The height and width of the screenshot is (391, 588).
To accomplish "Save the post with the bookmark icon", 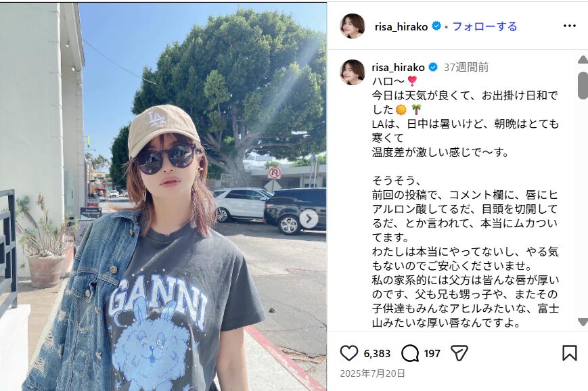I will (x=569, y=353).
